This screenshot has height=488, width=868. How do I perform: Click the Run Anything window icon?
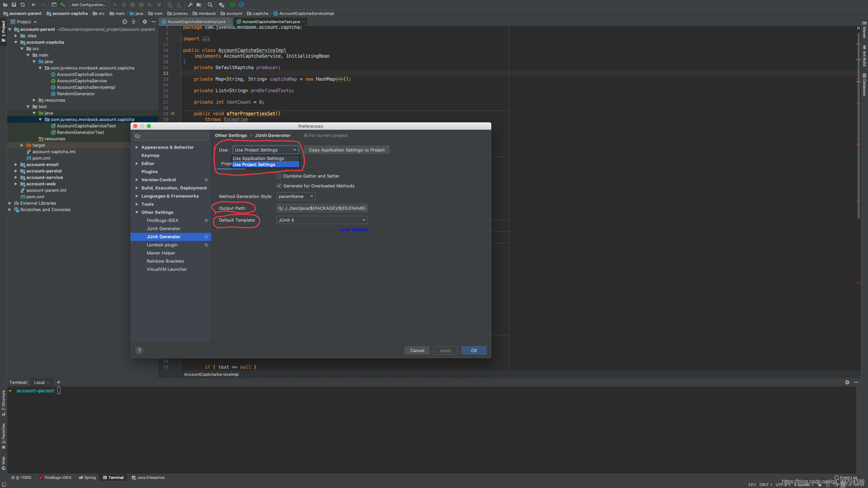(54, 5)
